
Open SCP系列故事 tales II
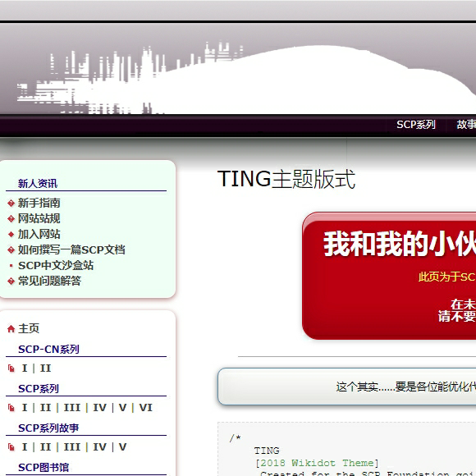click(45, 447)
